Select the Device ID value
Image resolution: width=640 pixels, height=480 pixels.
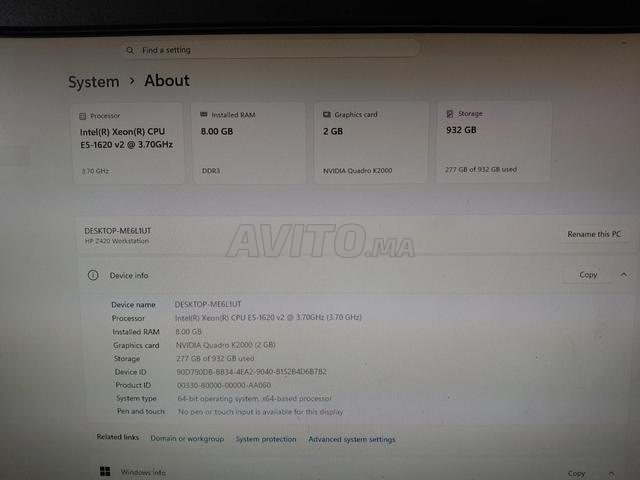pos(251,371)
